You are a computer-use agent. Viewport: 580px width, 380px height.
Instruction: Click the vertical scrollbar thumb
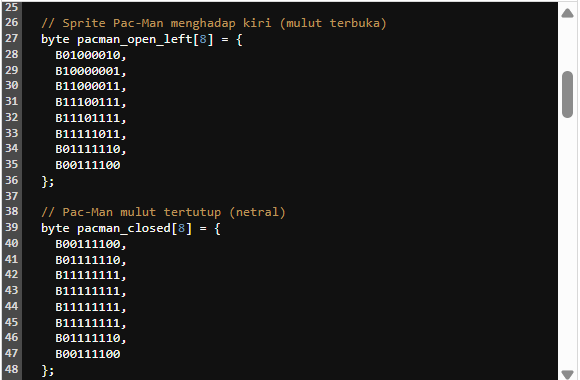pyautogui.click(x=567, y=94)
